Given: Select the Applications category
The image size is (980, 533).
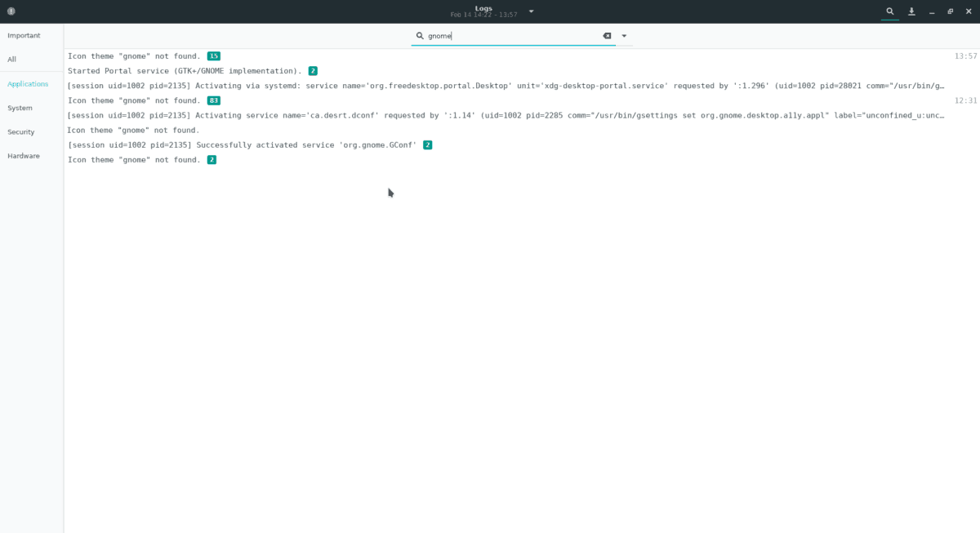Looking at the screenshot, I should tap(32, 83).
